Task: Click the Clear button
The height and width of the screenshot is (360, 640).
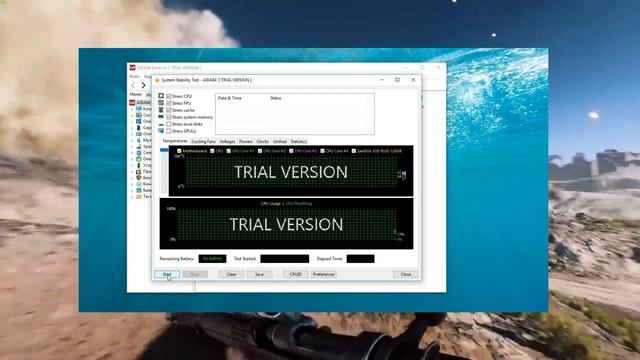Action: pos(231,274)
